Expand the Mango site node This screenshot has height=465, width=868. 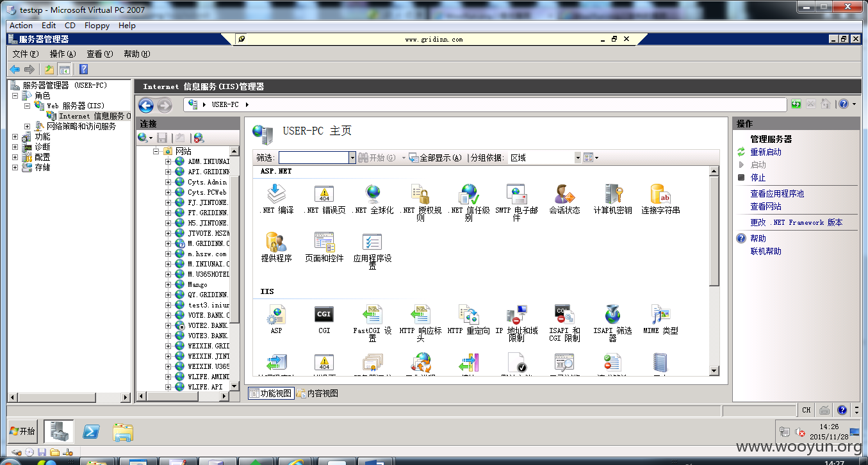pos(168,284)
